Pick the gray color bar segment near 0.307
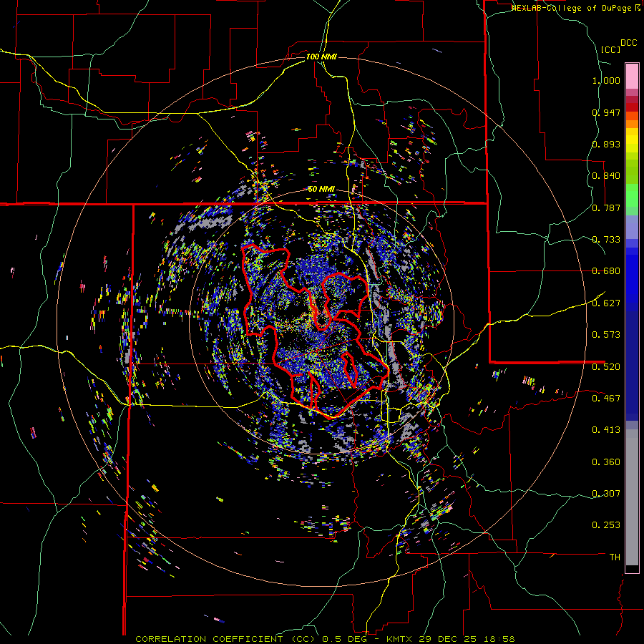The image size is (644, 644). (632, 497)
